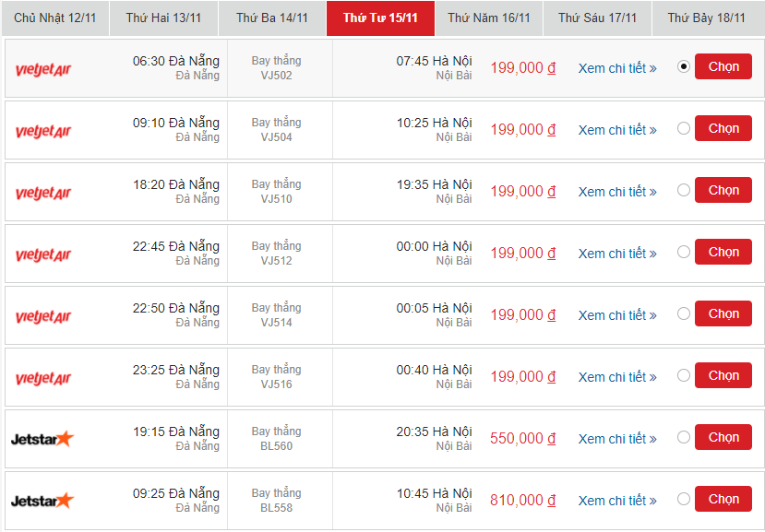This screenshot has height=532, width=765.
Task: Click the VietJet Air logo for flight VJ510
Action: coord(43,193)
